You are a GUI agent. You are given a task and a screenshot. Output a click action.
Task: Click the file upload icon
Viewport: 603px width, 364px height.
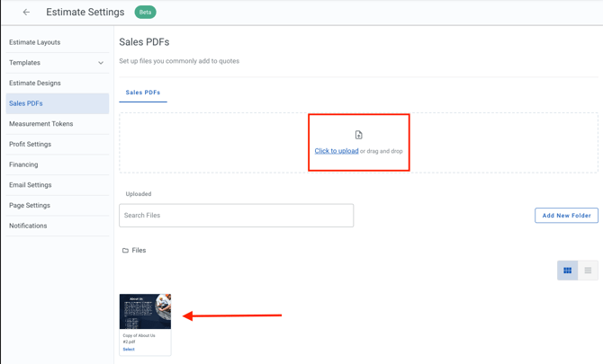click(358, 135)
